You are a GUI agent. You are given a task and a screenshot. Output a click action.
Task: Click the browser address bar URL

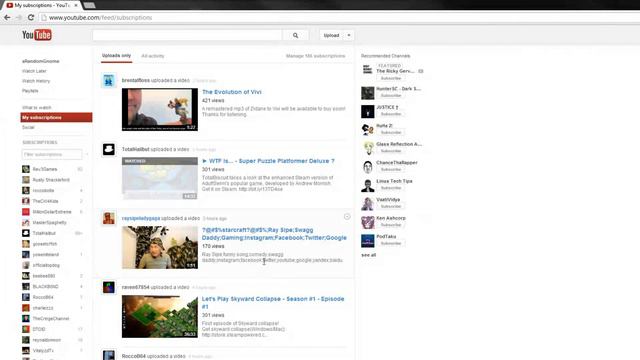tap(100, 18)
